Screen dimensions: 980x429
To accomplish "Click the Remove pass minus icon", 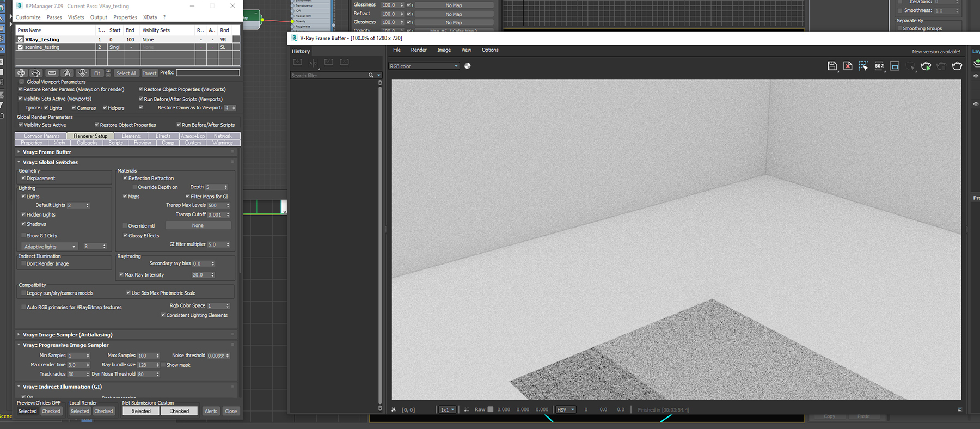I will pos(52,73).
